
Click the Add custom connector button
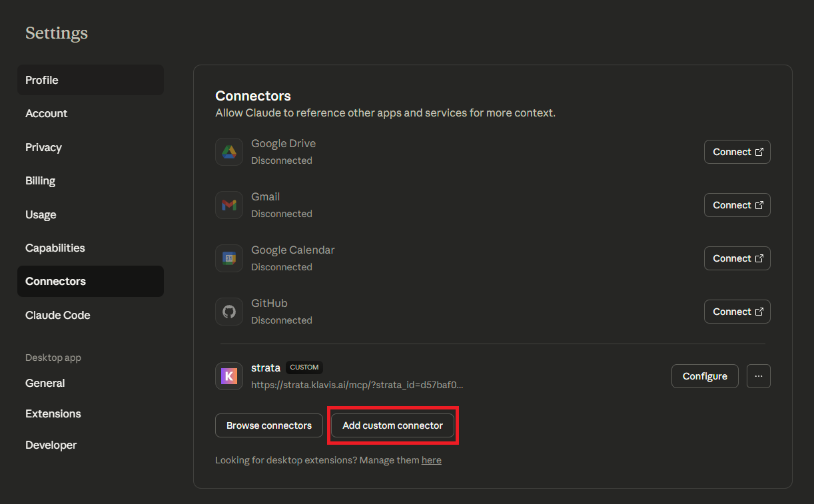tap(392, 425)
